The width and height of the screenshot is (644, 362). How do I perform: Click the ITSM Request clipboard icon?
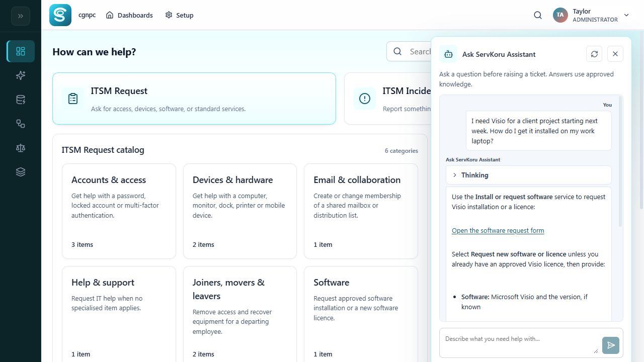tap(73, 99)
